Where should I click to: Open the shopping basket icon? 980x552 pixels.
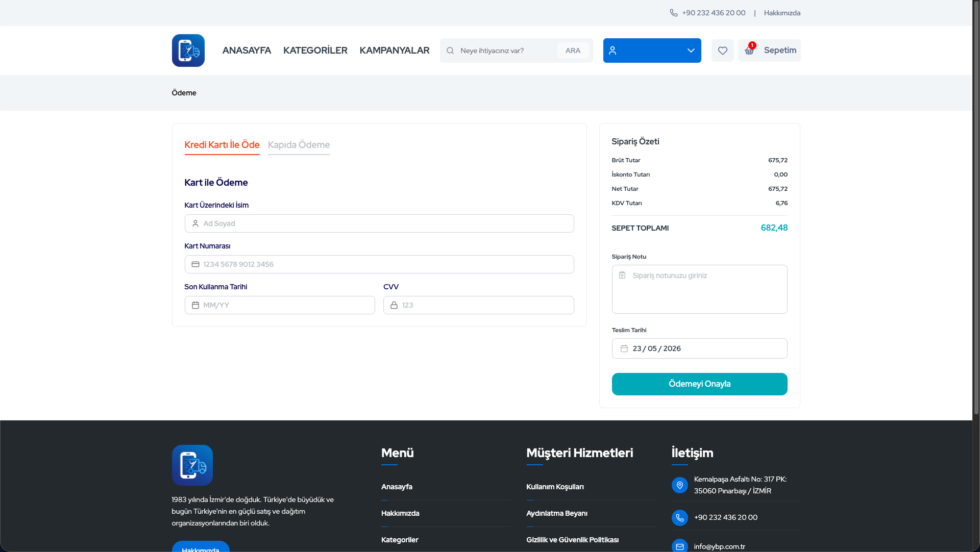(749, 51)
